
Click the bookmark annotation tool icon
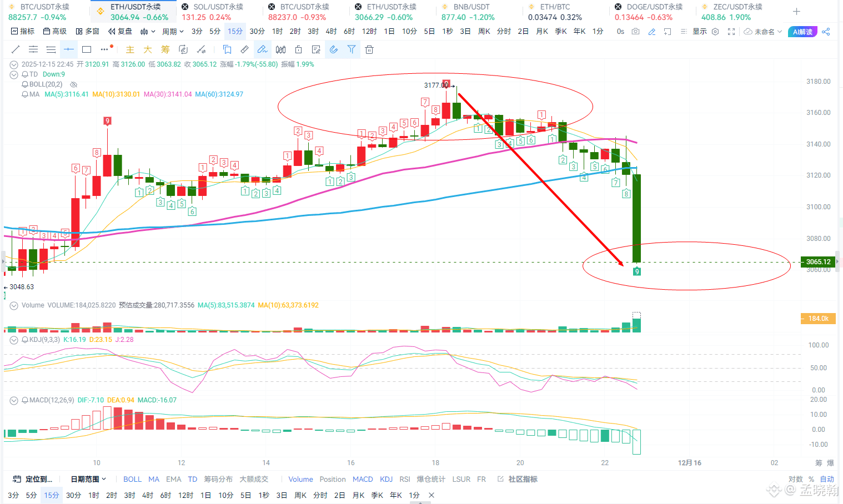(x=227, y=49)
